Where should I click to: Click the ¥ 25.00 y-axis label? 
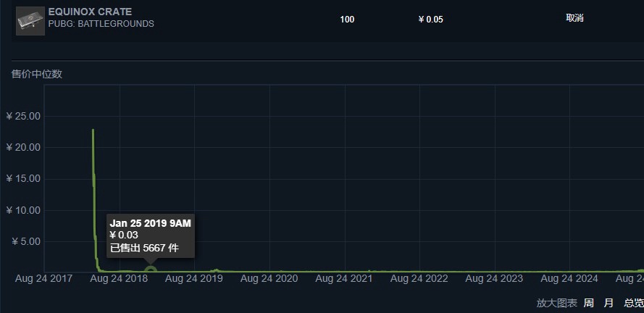point(22,116)
